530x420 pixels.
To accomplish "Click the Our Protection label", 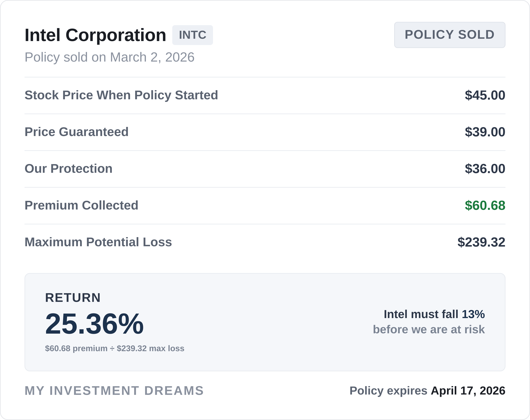I will [x=69, y=169].
